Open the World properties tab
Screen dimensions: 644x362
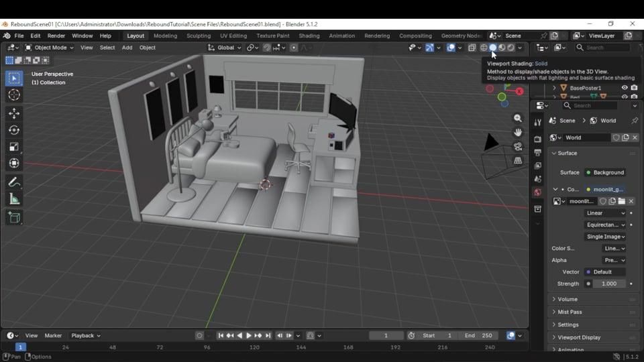[x=537, y=192]
